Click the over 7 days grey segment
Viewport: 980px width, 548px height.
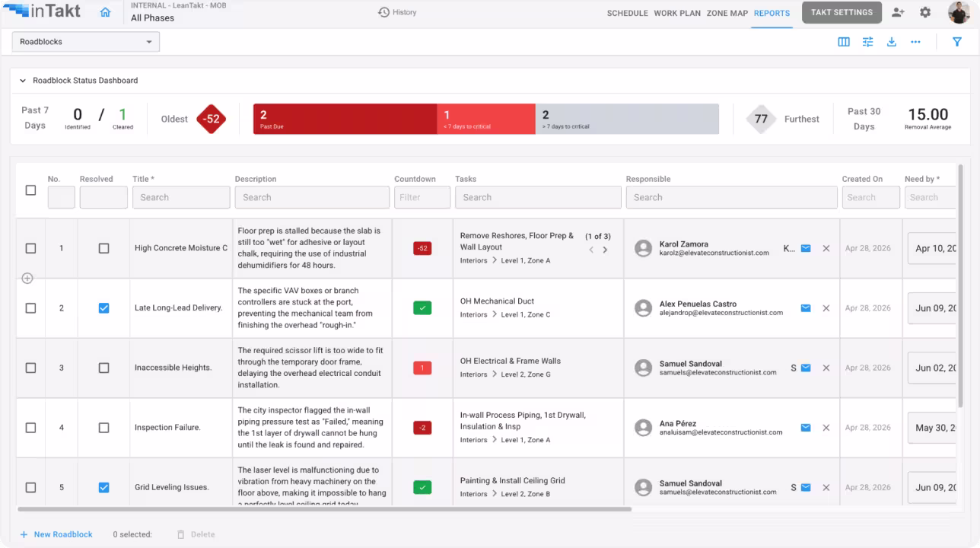click(627, 119)
